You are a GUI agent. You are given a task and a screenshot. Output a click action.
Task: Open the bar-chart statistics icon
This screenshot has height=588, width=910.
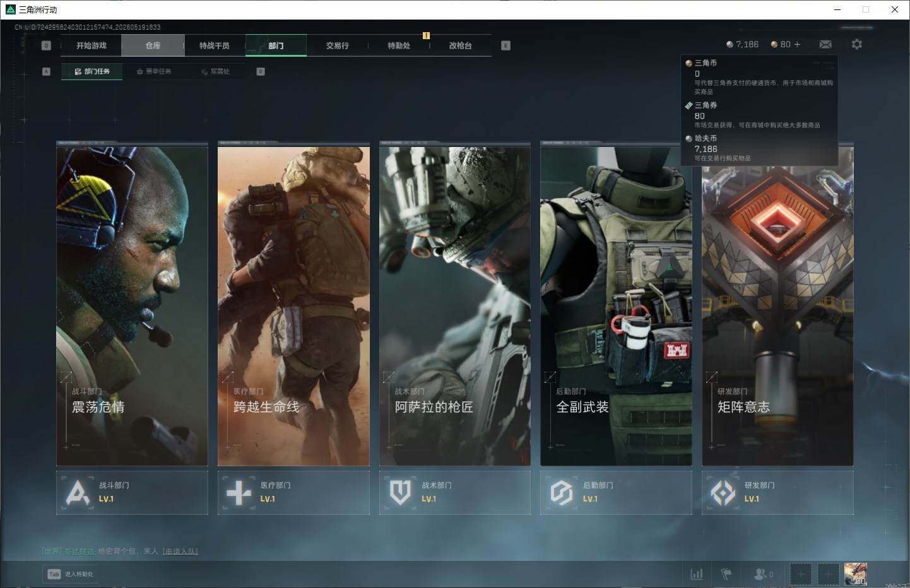click(x=697, y=574)
